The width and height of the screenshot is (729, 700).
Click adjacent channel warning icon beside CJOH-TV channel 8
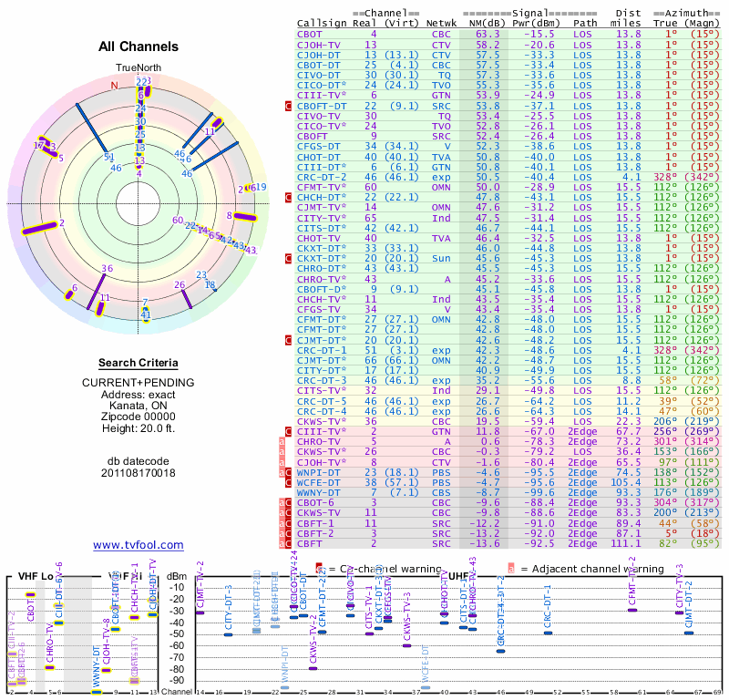pos(282,462)
